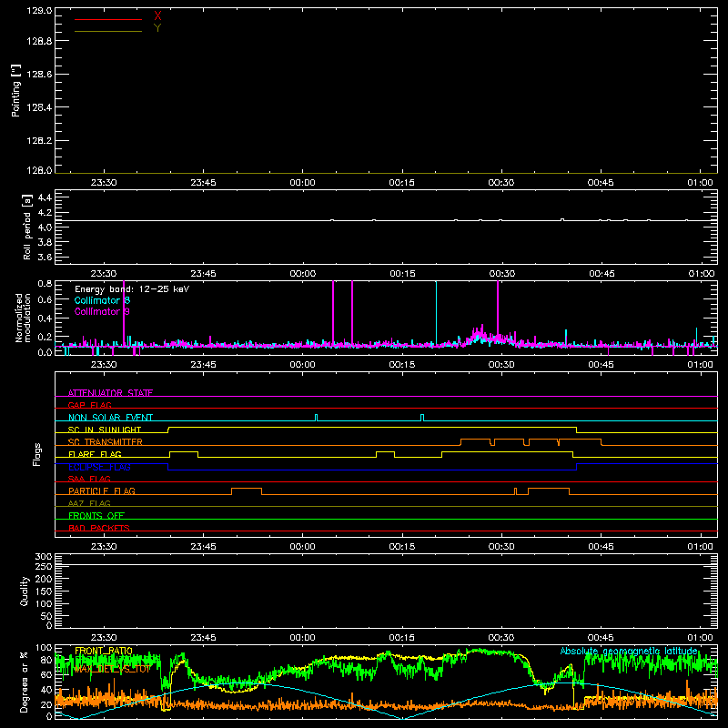Select the 150 tick on Quality axis

(44, 591)
